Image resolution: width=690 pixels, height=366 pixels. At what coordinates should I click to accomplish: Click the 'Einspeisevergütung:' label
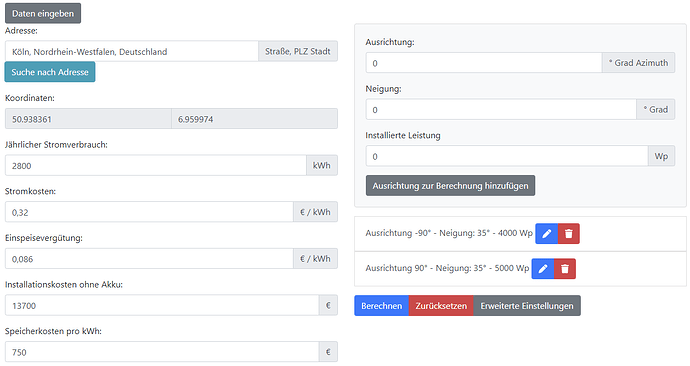(x=44, y=238)
